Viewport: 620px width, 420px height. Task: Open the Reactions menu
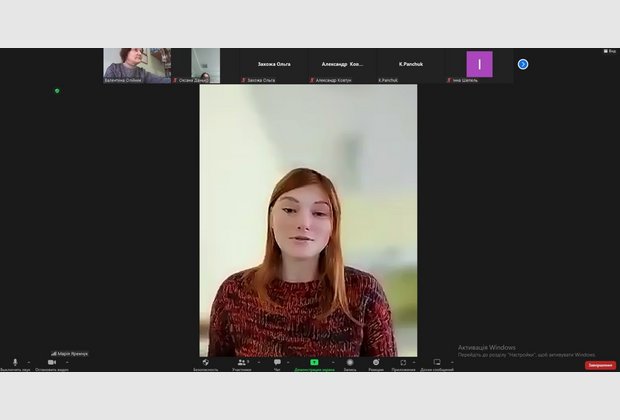tap(376, 362)
